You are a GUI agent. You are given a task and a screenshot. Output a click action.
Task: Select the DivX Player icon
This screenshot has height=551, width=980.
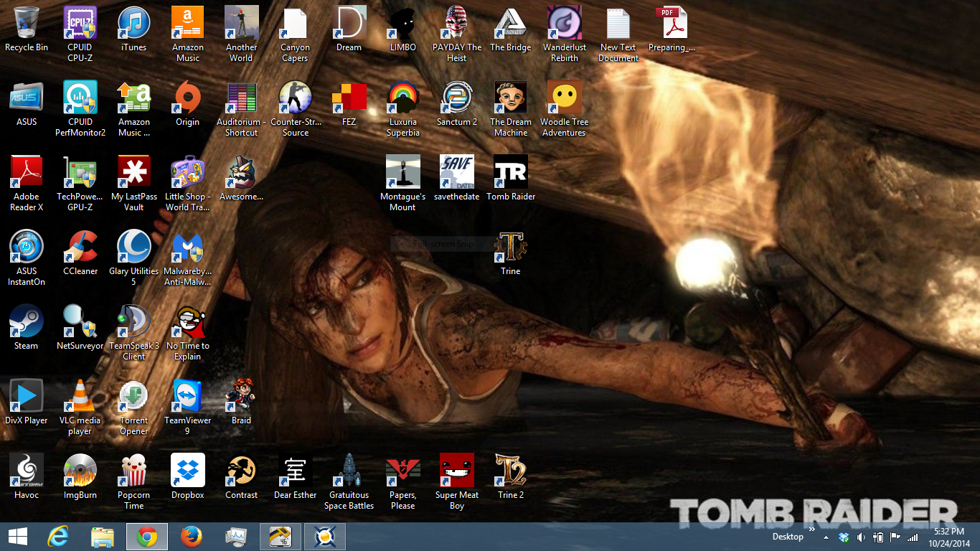coord(27,396)
